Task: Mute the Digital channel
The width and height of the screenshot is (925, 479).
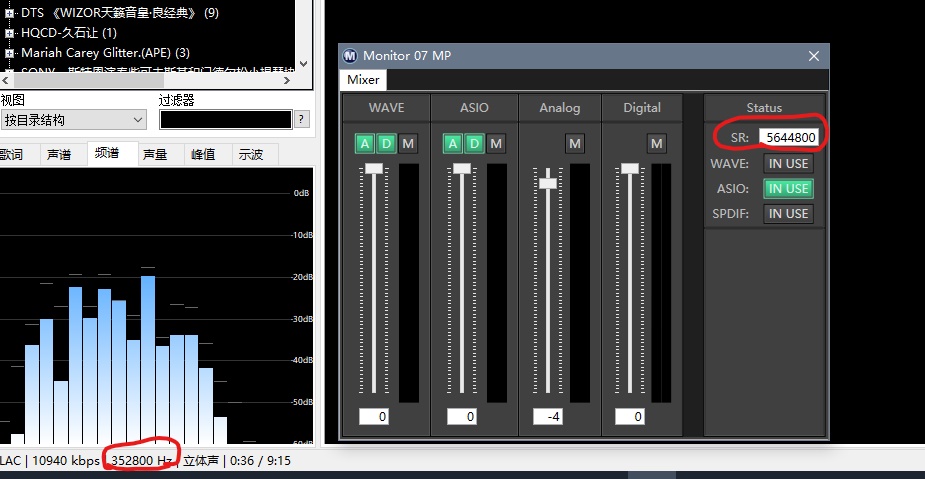Action: (656, 144)
